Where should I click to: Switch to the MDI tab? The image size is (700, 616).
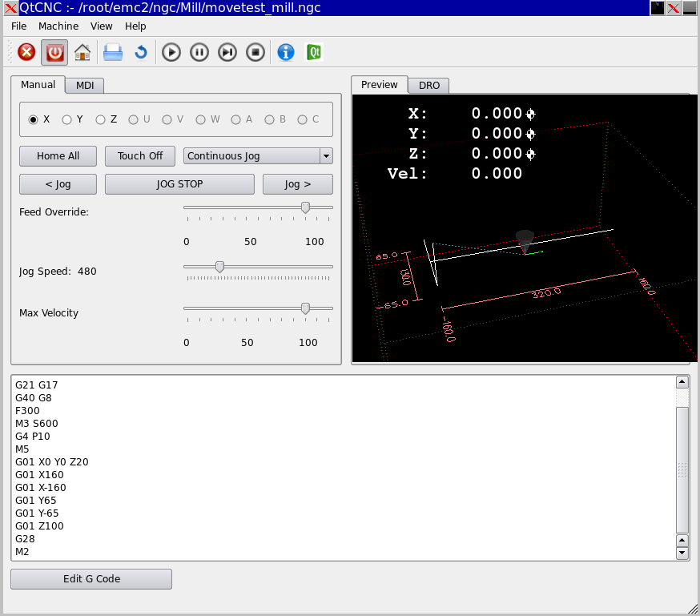pyautogui.click(x=84, y=86)
